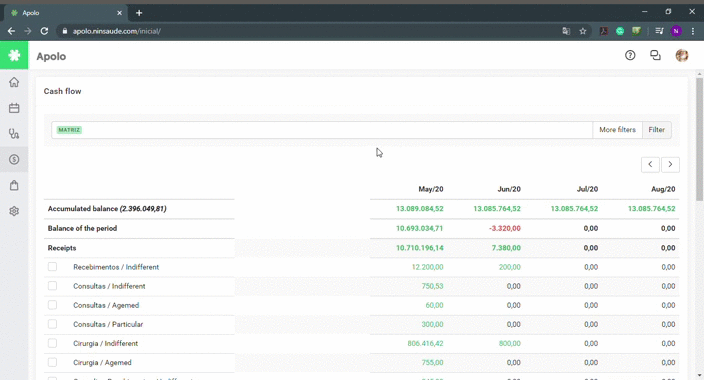Click the page vertical scrollbar
This screenshot has height=380, width=704.
[699, 139]
